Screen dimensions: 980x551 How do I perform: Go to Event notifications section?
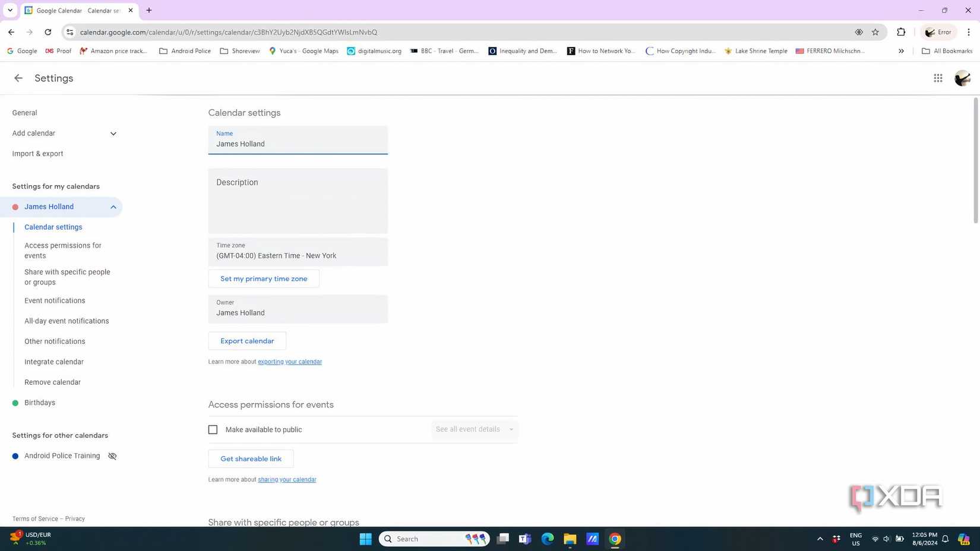(x=55, y=300)
